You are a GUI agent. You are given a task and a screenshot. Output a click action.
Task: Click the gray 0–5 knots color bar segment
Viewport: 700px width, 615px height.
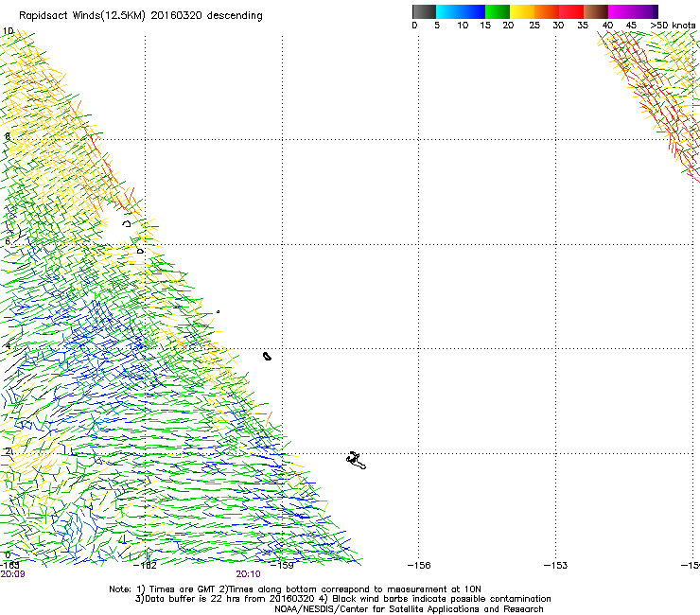pyautogui.click(x=424, y=11)
